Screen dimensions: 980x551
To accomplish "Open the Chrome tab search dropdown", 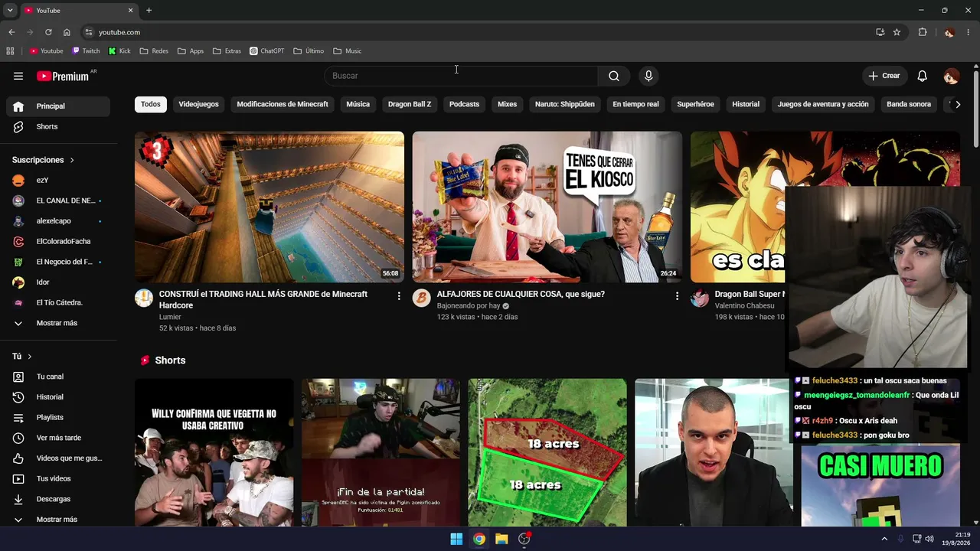I will coord(10,11).
